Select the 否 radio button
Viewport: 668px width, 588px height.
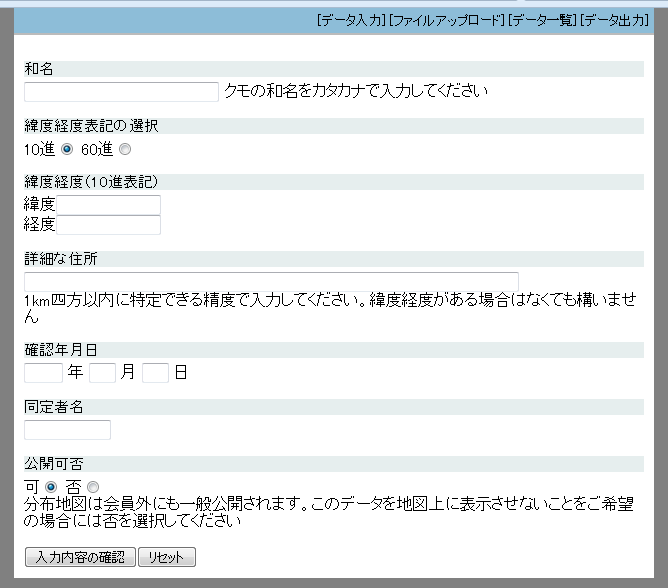(93, 487)
